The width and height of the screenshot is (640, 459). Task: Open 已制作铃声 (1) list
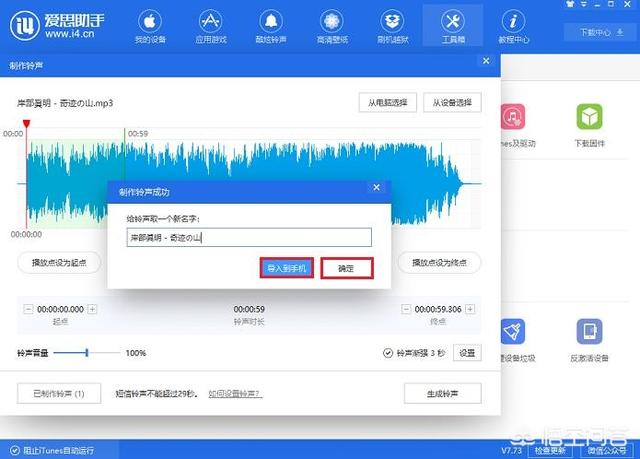pyautogui.click(x=59, y=393)
